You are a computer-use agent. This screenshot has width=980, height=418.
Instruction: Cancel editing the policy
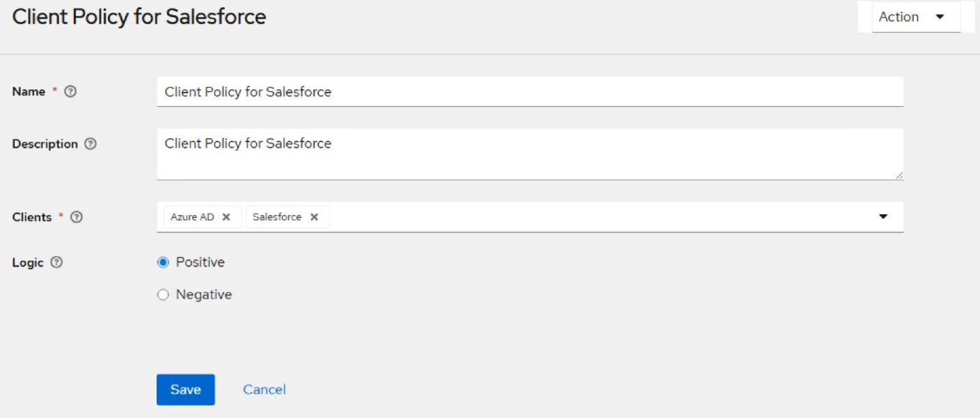[x=264, y=389]
